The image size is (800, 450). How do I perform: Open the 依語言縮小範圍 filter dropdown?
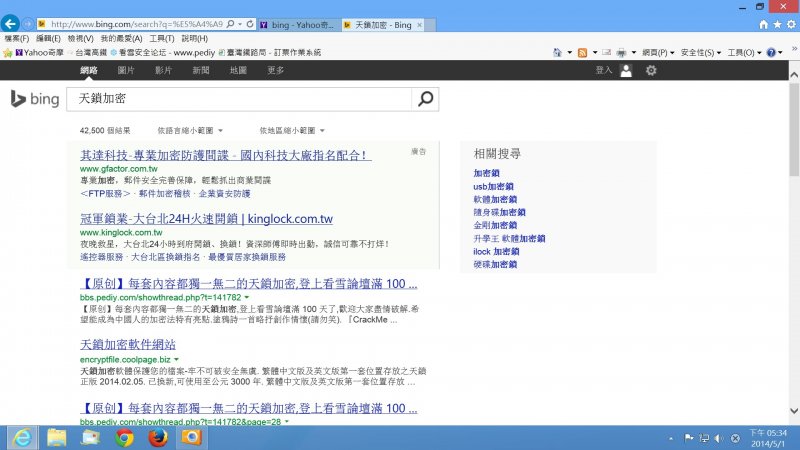(190, 131)
